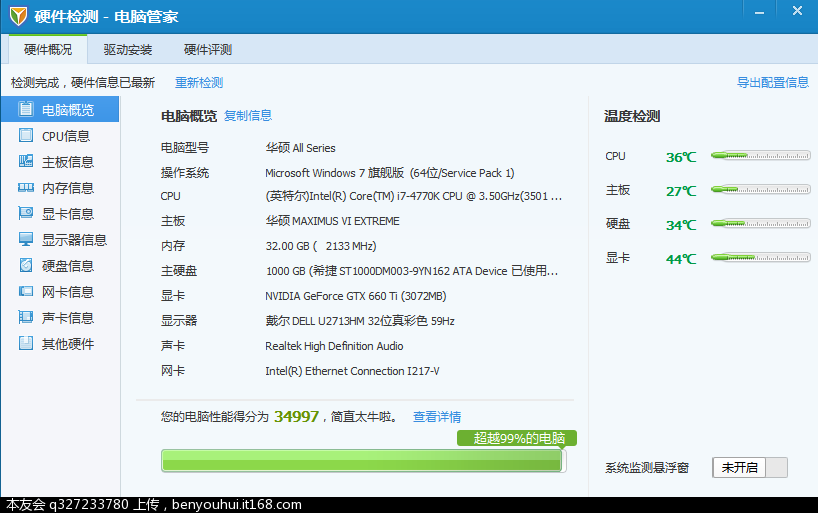
Task: Click the 检测完成，硬件信息已最新 status text
Action: pyautogui.click(x=83, y=82)
